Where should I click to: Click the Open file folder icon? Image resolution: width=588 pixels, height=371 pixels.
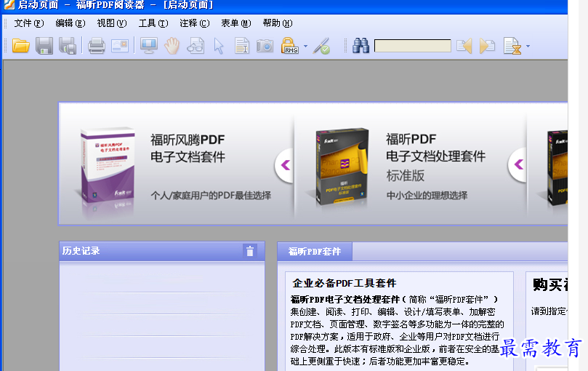[20, 46]
